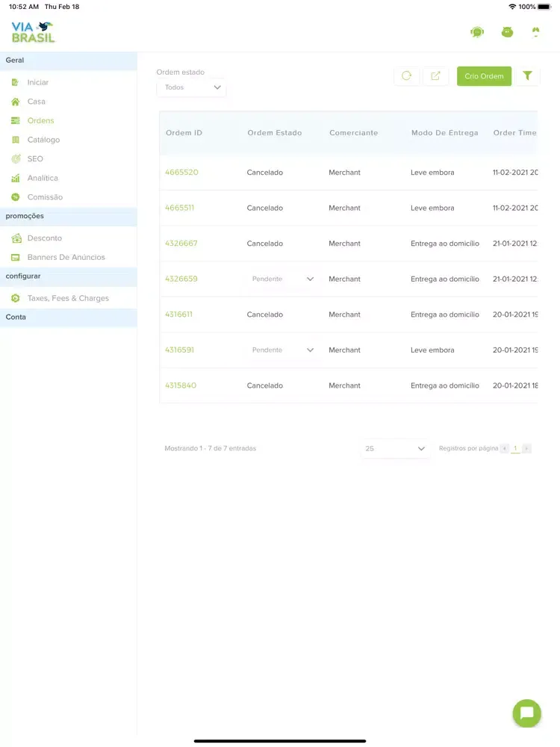The height and width of the screenshot is (747, 560).
Task: Go to Catálogo menu item
Action: click(x=43, y=140)
